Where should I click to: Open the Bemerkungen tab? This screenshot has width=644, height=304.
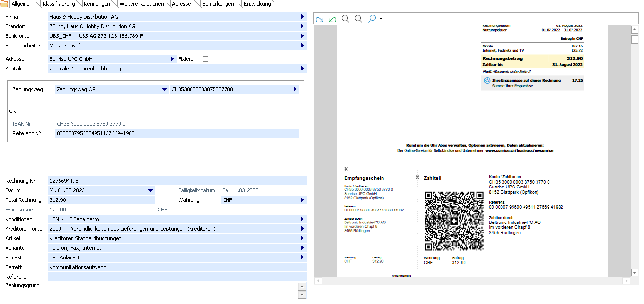tap(218, 4)
